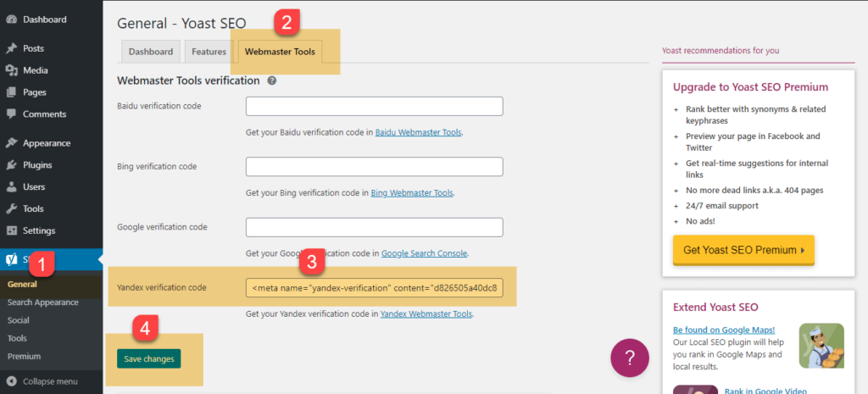
Task: Open the Tools submenu under SEO
Action: pos(17,338)
